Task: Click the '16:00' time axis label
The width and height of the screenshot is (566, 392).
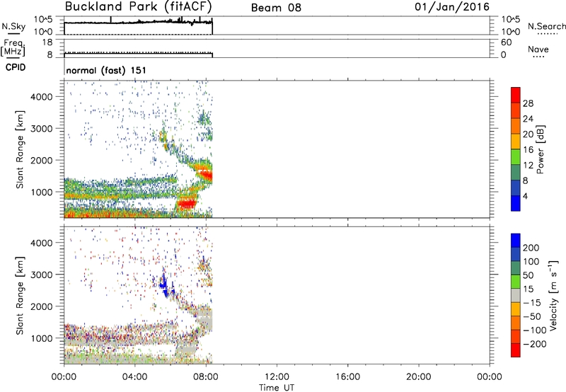Action: click(x=347, y=377)
